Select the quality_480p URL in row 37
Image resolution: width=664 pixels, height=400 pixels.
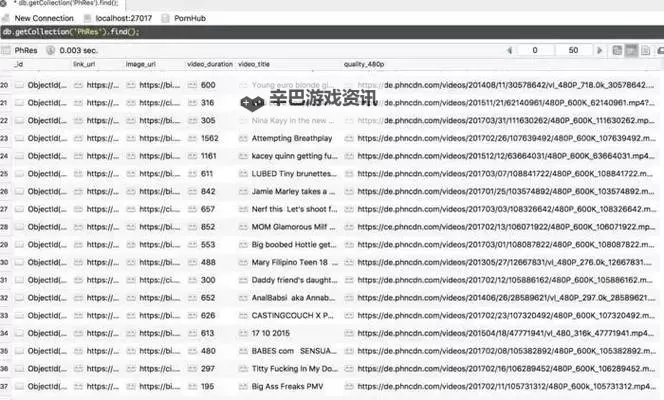point(506,386)
